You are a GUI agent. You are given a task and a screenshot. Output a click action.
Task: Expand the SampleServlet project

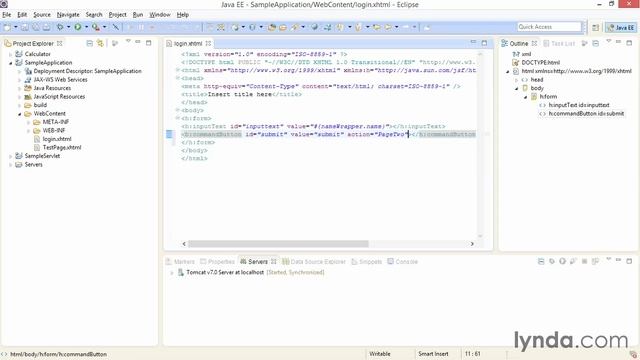coord(11,156)
